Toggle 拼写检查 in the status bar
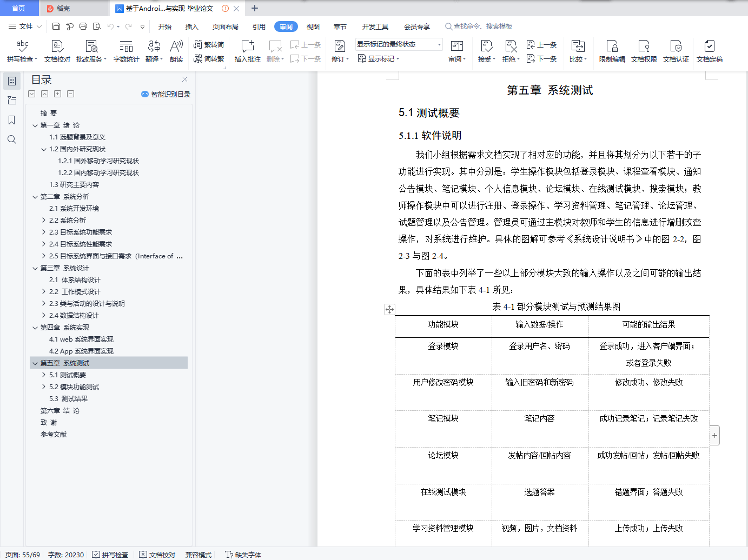 tap(110, 555)
